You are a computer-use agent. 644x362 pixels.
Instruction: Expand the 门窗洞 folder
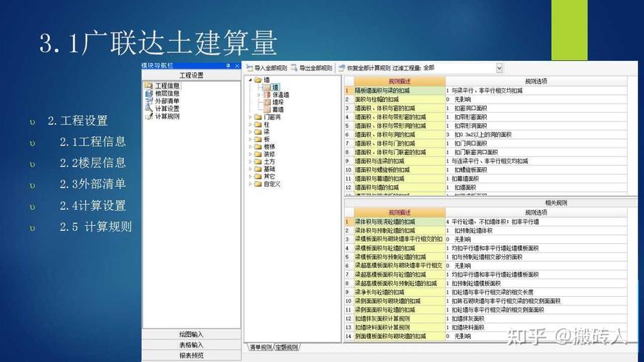[250, 117]
